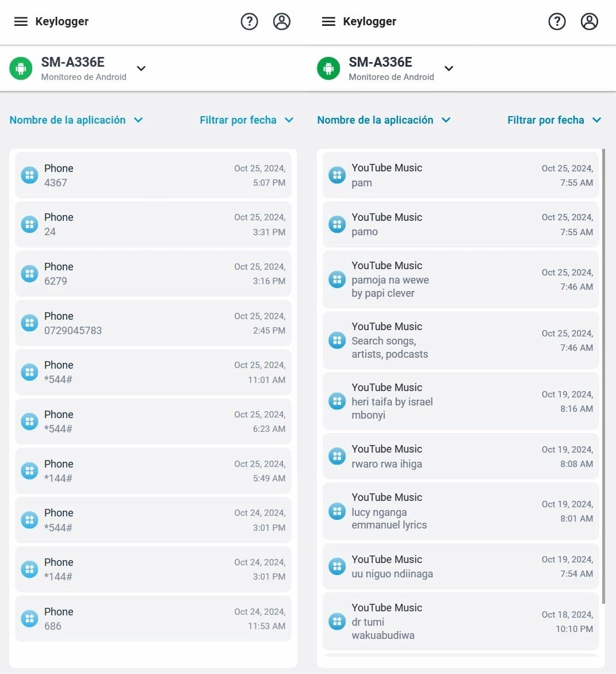Image resolution: width=616 pixels, height=674 pixels.
Task: Expand SM-A336E device chevron in right panel
Action: click(449, 68)
